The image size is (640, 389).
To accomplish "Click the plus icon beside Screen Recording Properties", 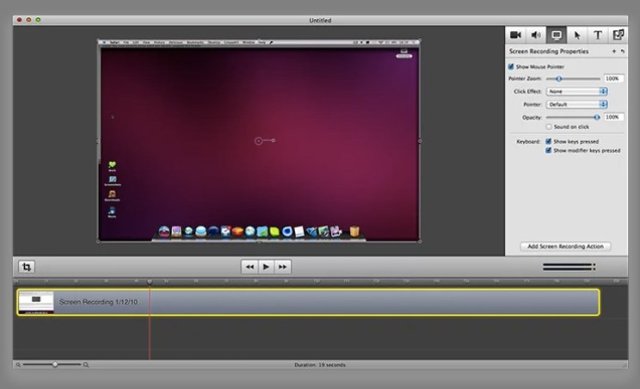I will click(614, 51).
